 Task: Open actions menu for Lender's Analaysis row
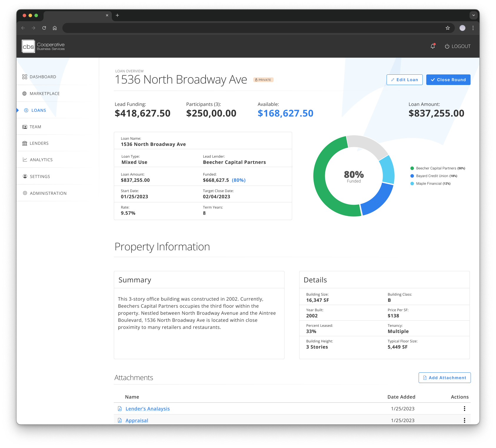coord(465,409)
